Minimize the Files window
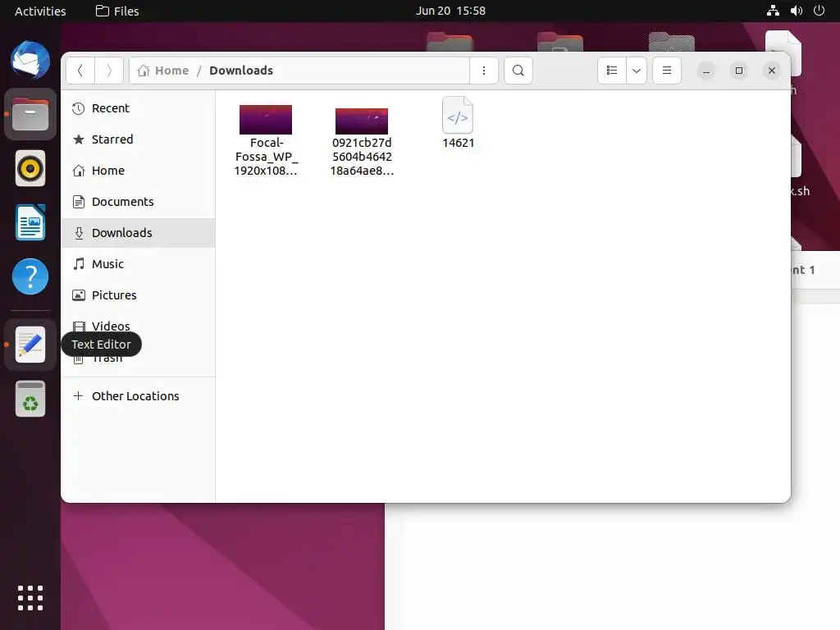 pos(706,71)
